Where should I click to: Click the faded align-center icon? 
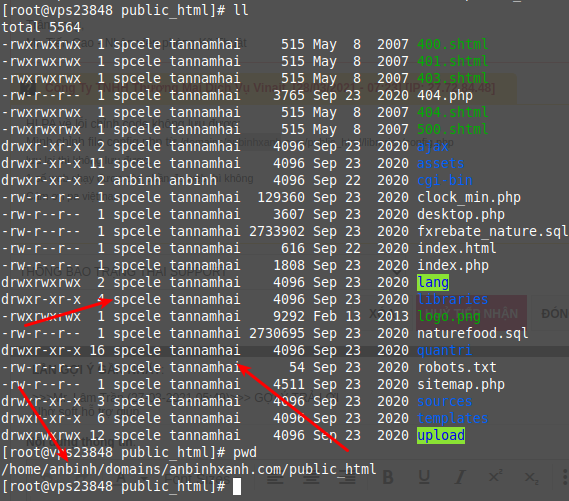[311, 478]
